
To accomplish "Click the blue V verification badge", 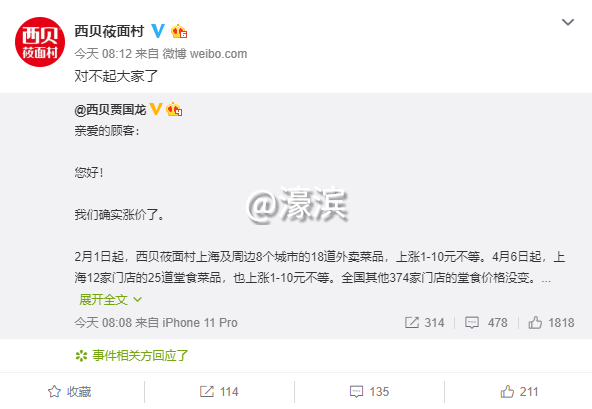I will (158, 31).
